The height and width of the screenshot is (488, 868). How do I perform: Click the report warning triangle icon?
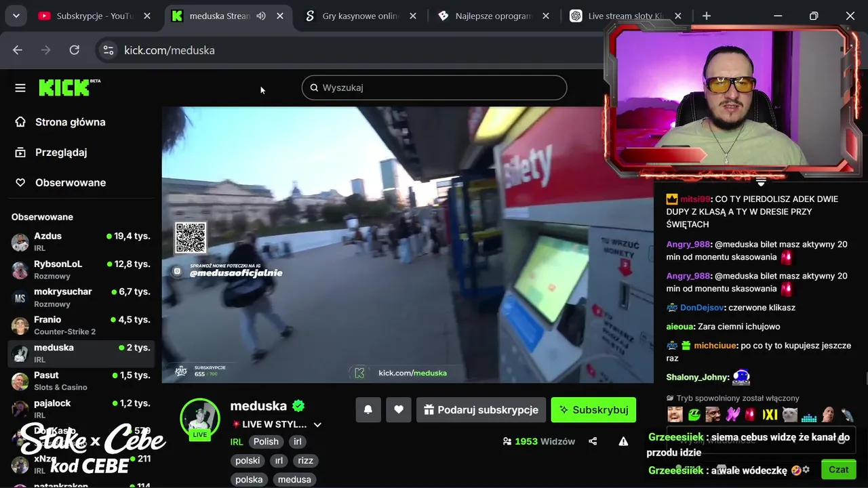pyautogui.click(x=623, y=441)
